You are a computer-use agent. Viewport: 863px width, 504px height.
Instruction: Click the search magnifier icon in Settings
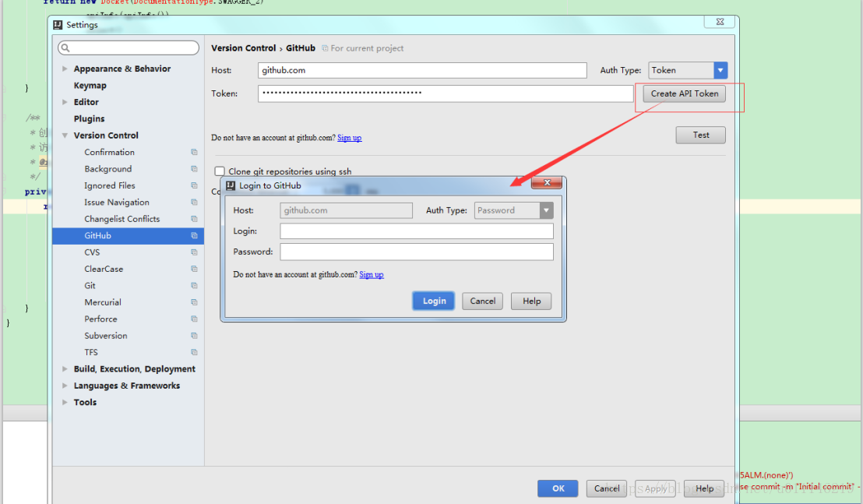(65, 48)
